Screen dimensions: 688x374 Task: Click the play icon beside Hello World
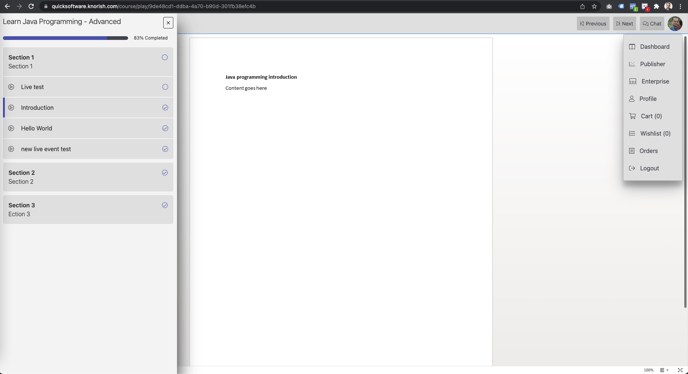pos(11,128)
